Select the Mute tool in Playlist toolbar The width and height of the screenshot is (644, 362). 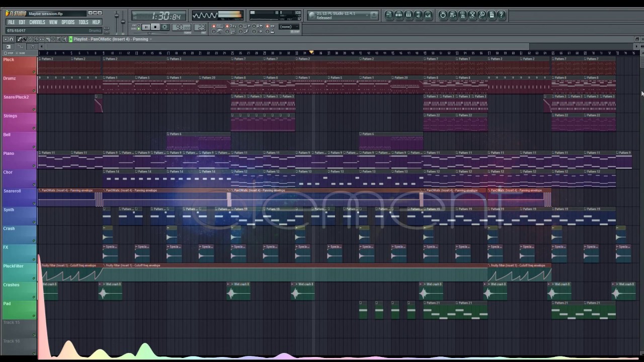click(x=36, y=39)
